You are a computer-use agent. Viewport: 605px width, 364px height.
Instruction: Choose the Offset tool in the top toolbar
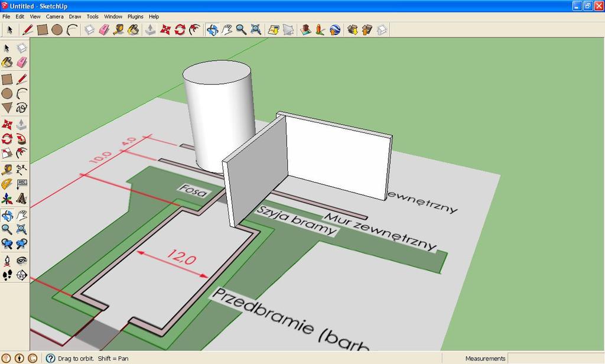coord(194,30)
